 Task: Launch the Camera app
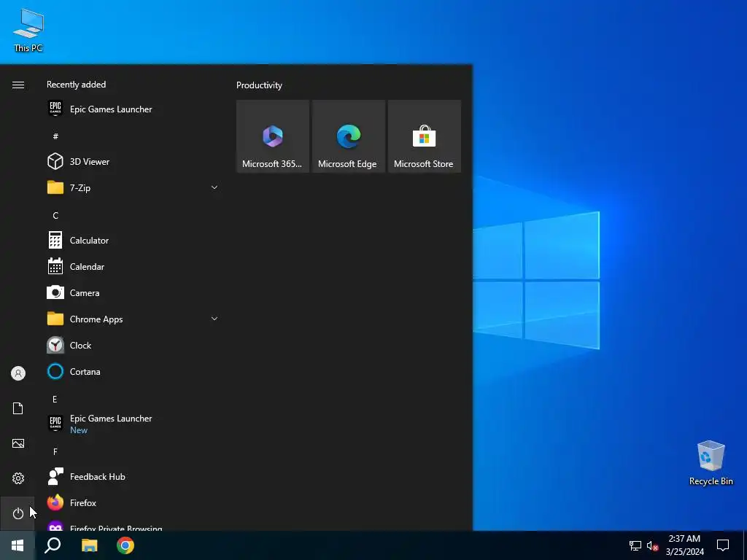click(x=133, y=293)
